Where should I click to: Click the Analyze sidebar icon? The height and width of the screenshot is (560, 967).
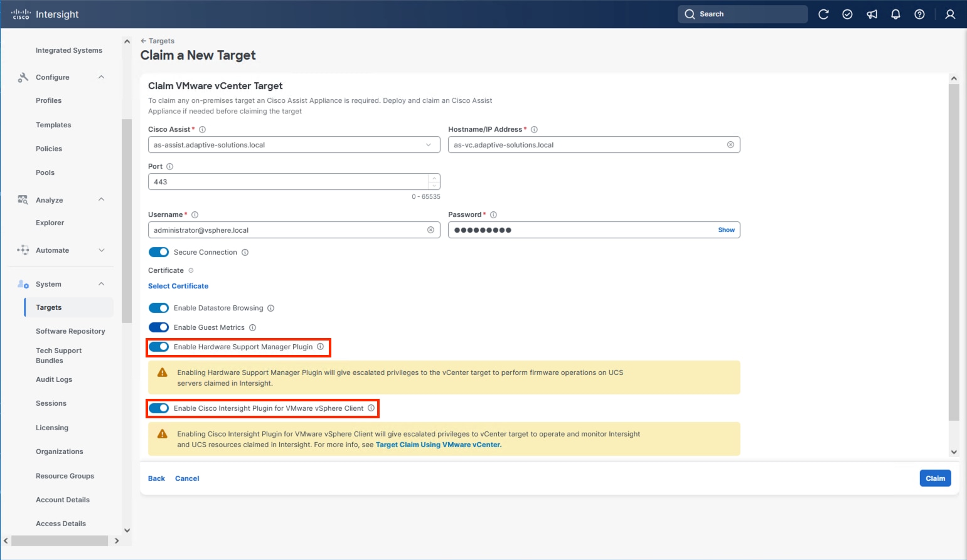coord(23,199)
